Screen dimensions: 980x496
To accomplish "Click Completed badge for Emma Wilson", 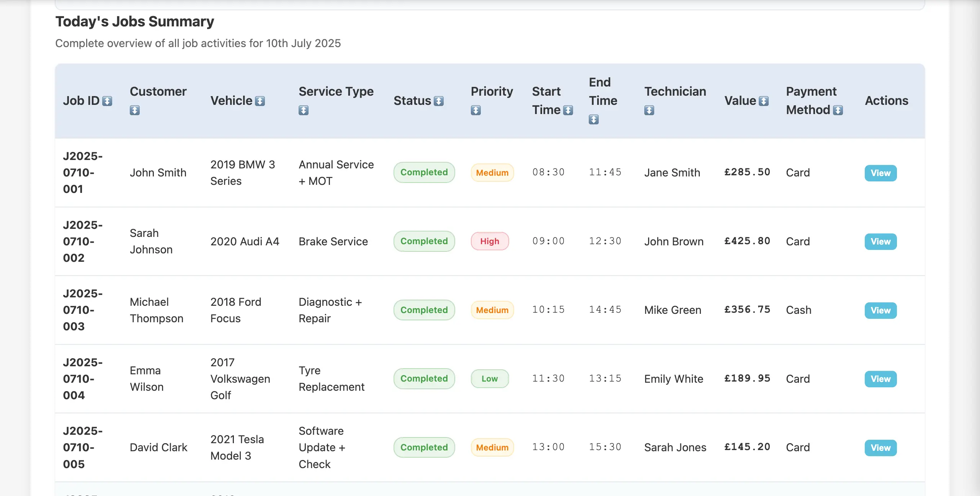I will point(424,379).
